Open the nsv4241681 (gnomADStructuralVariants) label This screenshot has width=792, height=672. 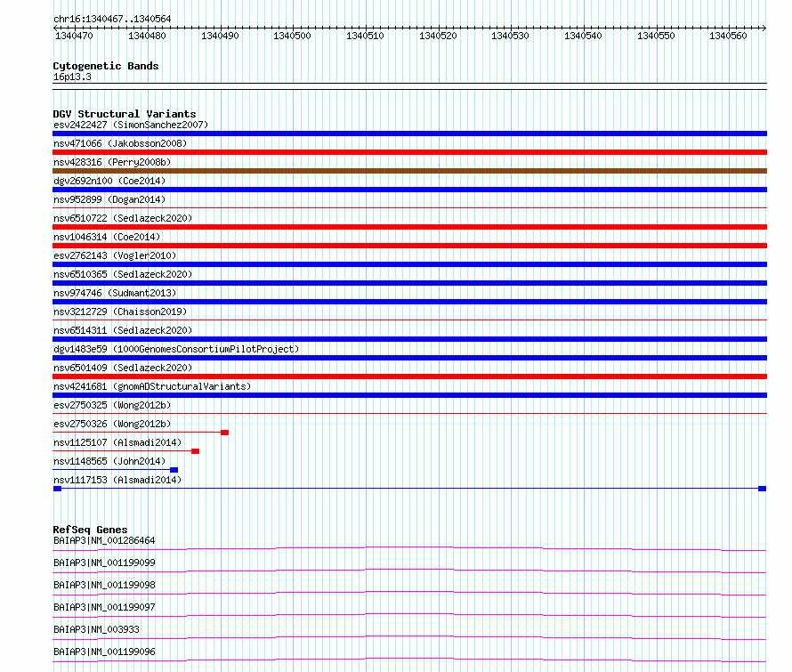pos(152,386)
